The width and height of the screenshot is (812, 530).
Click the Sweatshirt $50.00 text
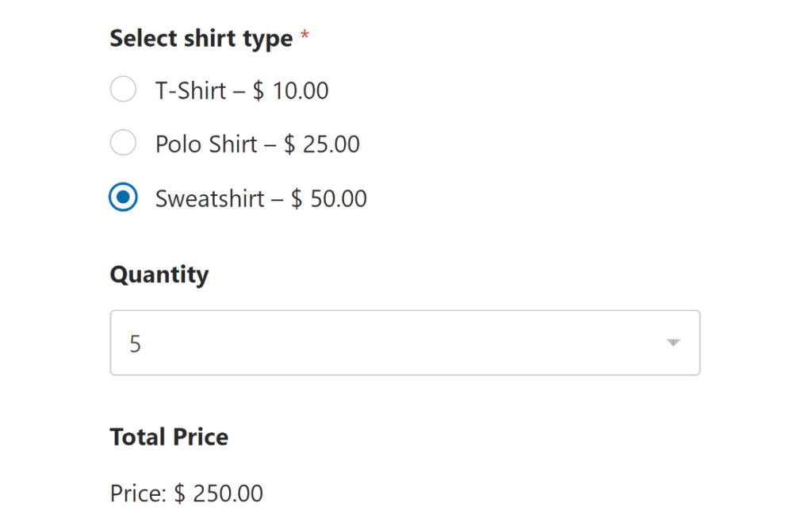point(259,198)
